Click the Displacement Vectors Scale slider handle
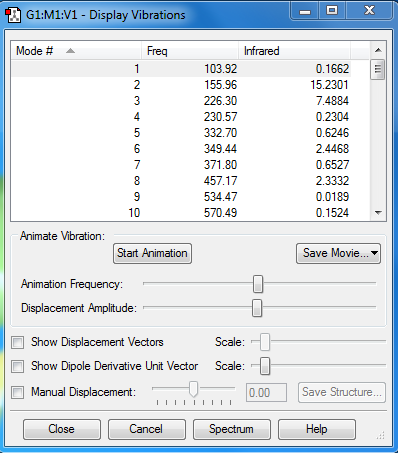This screenshot has height=453, width=398. click(x=265, y=342)
